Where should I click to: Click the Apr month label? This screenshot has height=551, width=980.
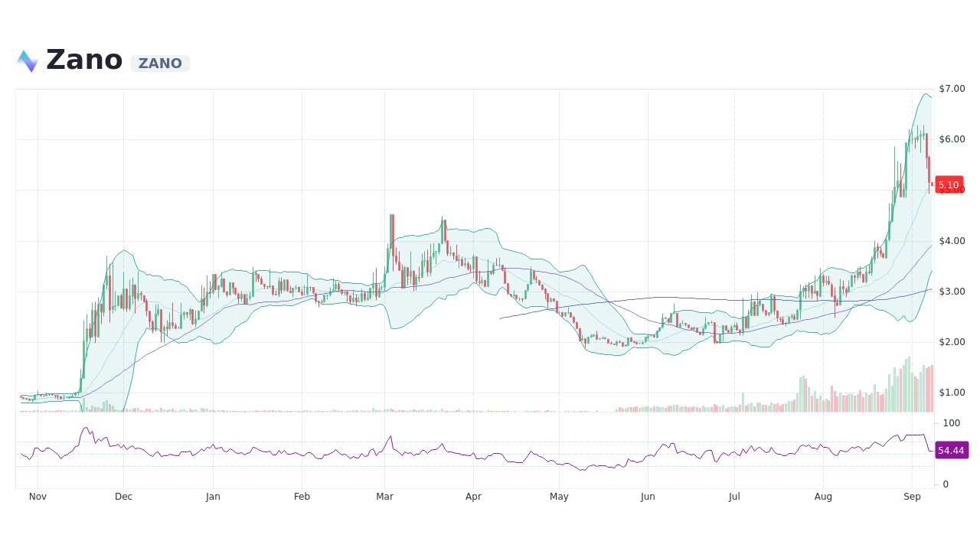point(473,497)
